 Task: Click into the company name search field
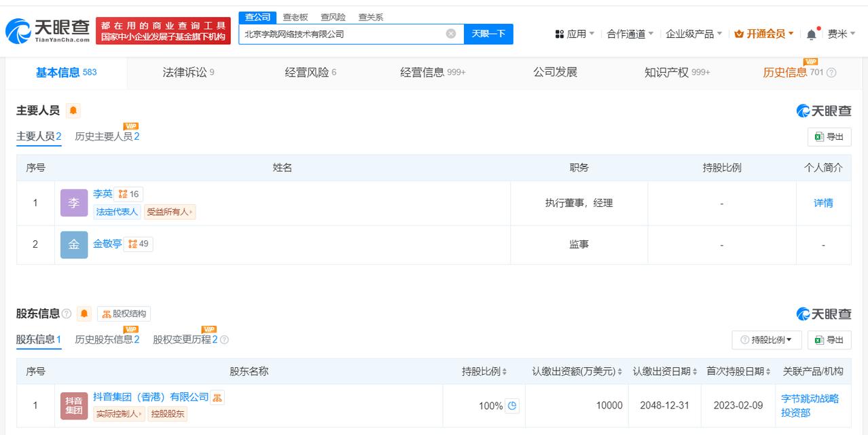[340, 34]
